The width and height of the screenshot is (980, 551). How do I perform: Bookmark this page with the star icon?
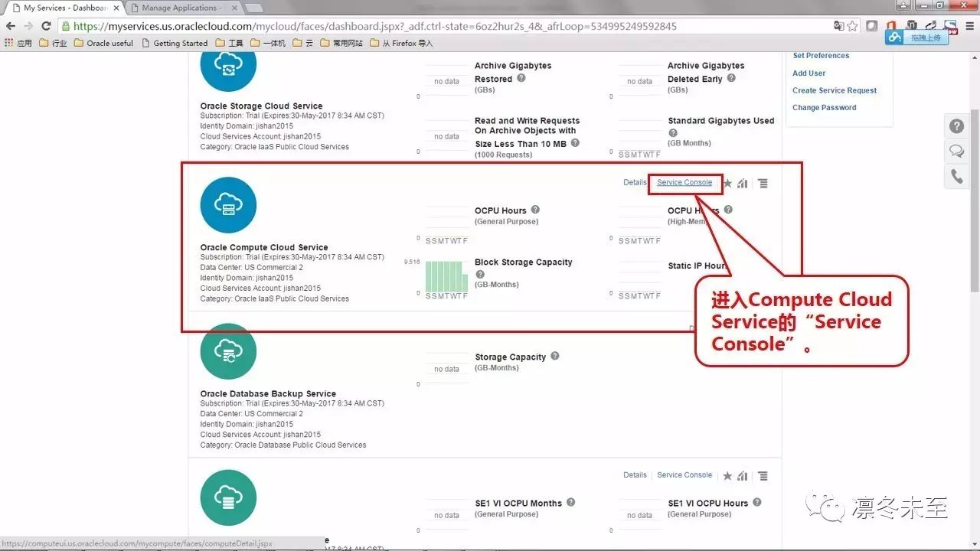tap(853, 26)
